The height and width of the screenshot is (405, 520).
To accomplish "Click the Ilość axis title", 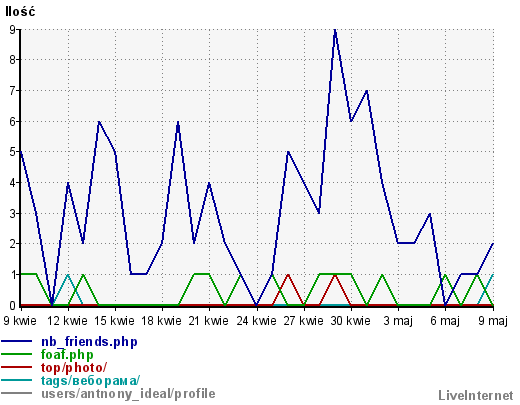I will pyautogui.click(x=20, y=12).
